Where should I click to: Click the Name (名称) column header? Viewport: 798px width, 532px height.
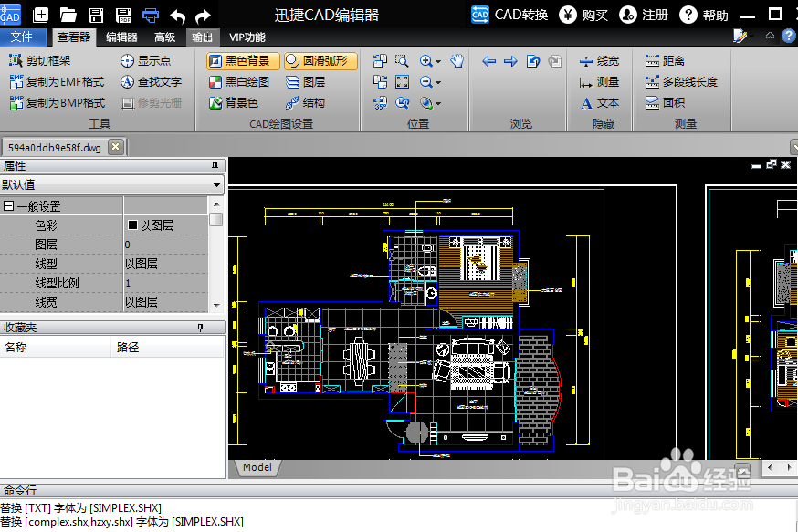tap(55, 348)
